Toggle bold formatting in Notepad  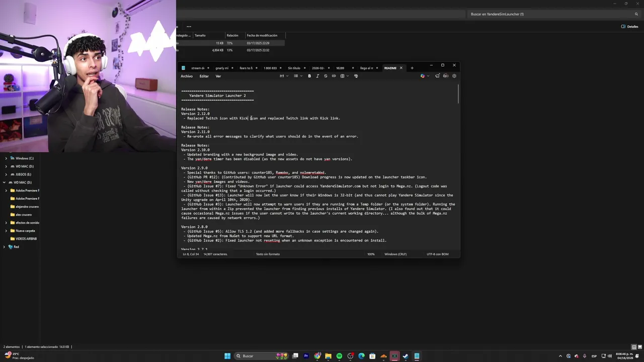tap(309, 76)
